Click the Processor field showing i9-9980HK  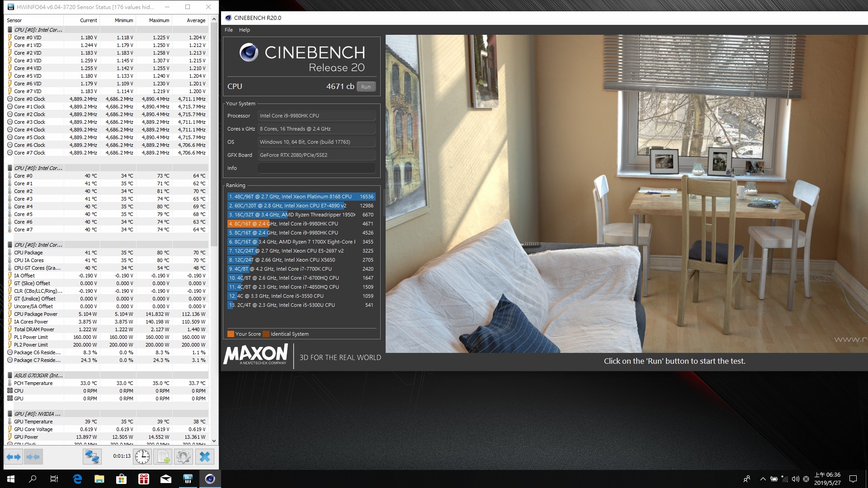(316, 116)
